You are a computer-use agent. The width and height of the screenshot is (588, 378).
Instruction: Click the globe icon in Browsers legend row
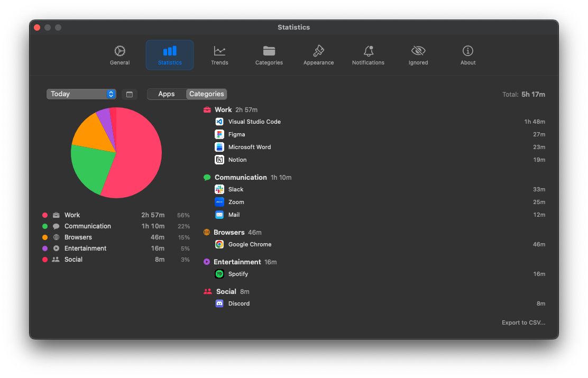(x=56, y=237)
